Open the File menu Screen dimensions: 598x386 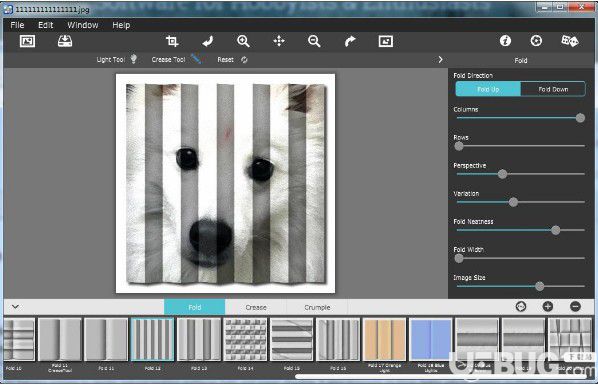click(17, 25)
